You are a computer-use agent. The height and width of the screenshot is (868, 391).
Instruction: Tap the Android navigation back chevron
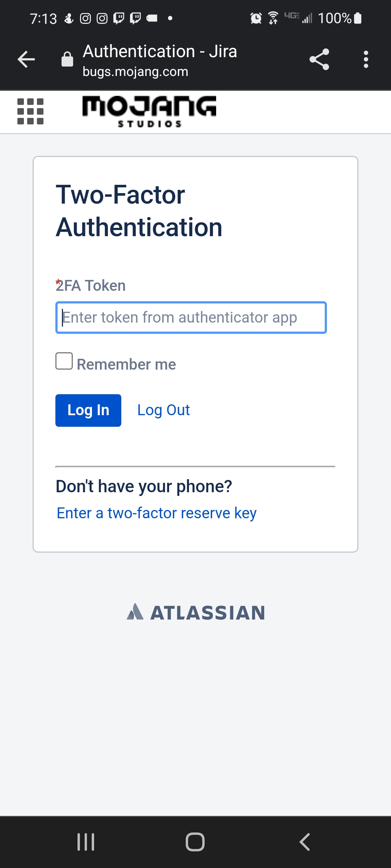click(305, 842)
